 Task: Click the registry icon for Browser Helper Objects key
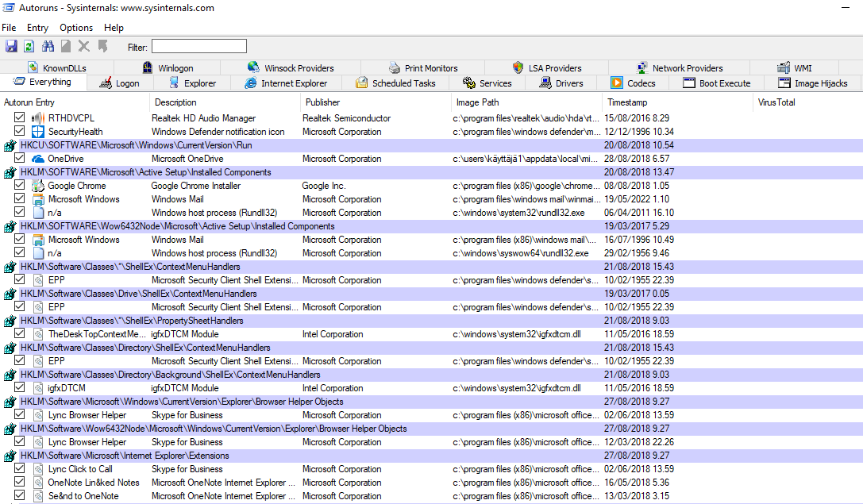click(x=10, y=402)
